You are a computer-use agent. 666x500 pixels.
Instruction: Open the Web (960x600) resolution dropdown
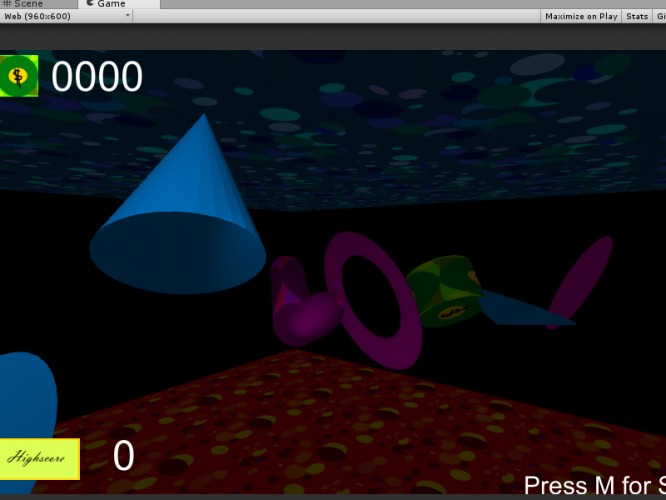coord(67,16)
